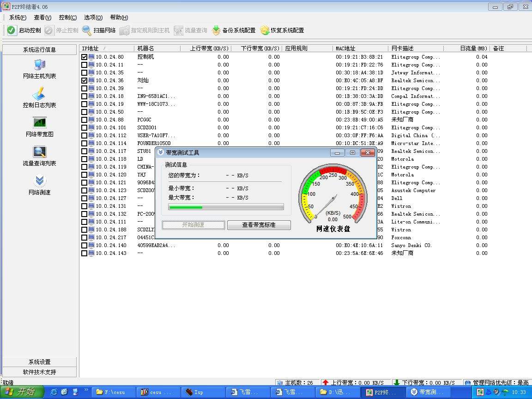Open 网络带宽图 sidebar icon

point(39,122)
